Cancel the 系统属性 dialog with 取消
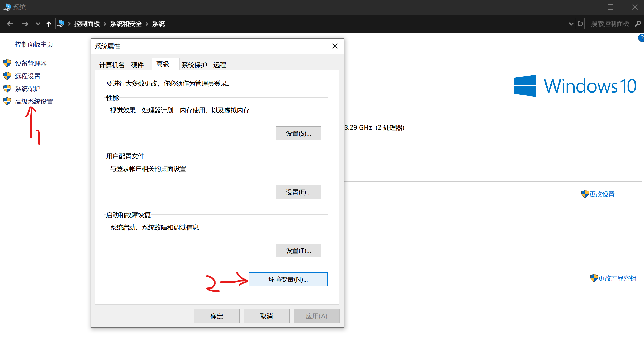This screenshot has width=644, height=357. tap(267, 316)
